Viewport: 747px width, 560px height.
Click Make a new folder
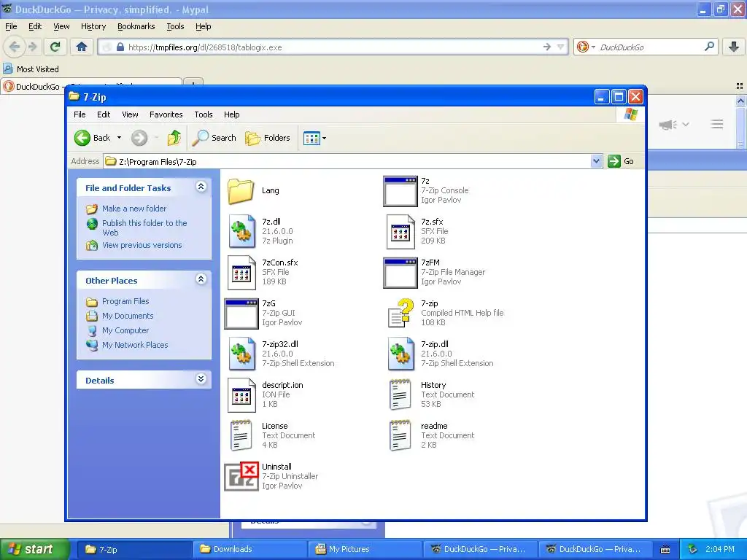coord(134,209)
